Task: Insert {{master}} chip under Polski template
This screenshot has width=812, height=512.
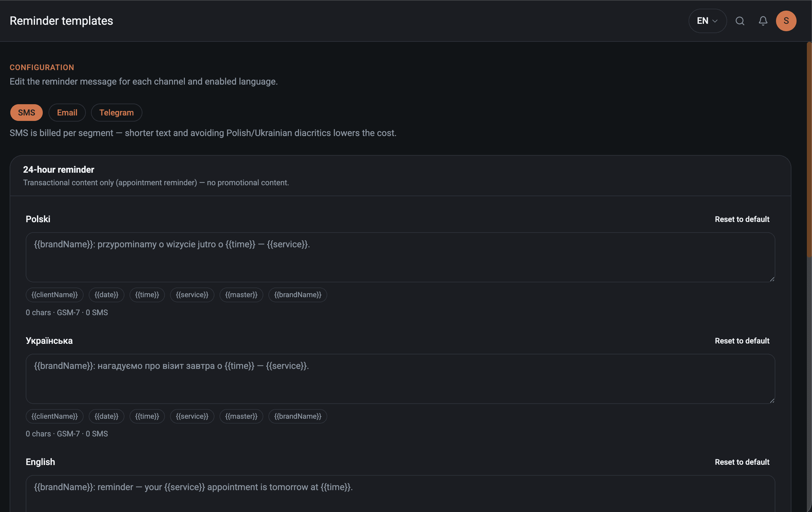Action: (x=241, y=295)
